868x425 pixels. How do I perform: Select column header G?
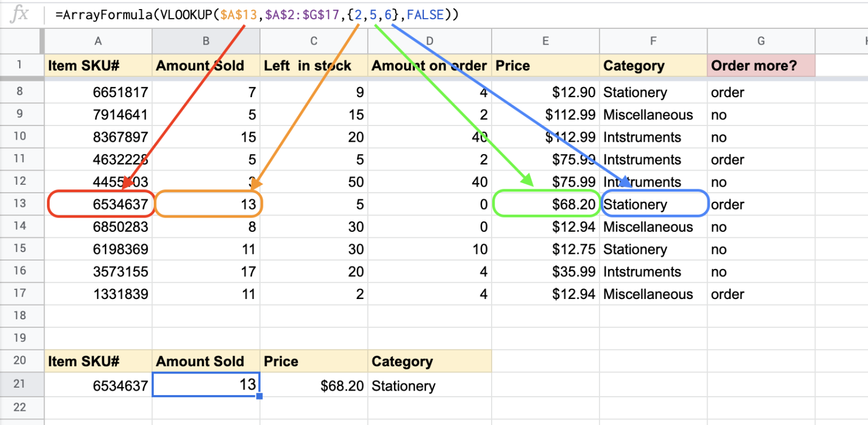click(760, 41)
